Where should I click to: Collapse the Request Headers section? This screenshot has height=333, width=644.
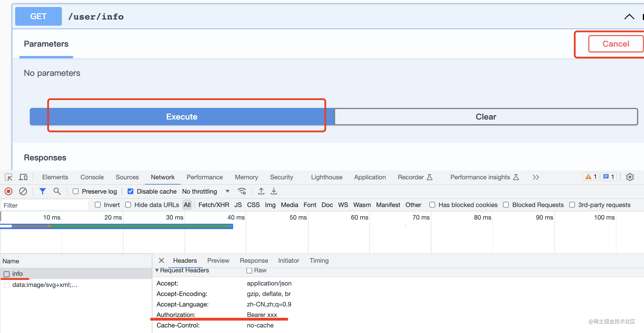pyautogui.click(x=157, y=270)
